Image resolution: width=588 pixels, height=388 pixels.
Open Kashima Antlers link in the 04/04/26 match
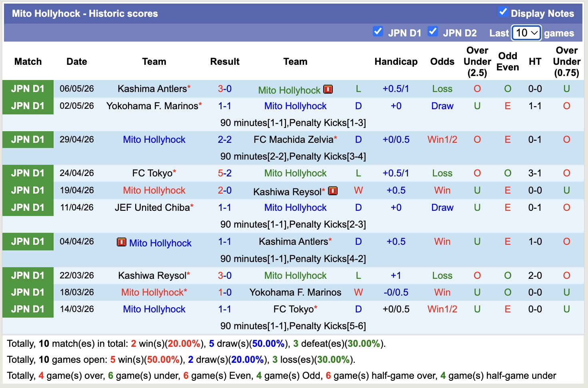[294, 242]
